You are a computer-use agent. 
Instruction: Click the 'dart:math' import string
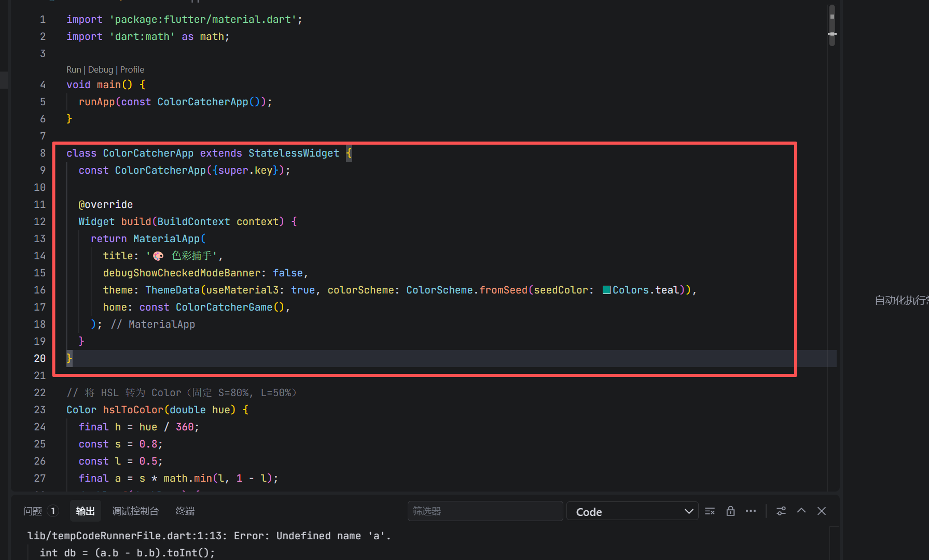tap(142, 36)
